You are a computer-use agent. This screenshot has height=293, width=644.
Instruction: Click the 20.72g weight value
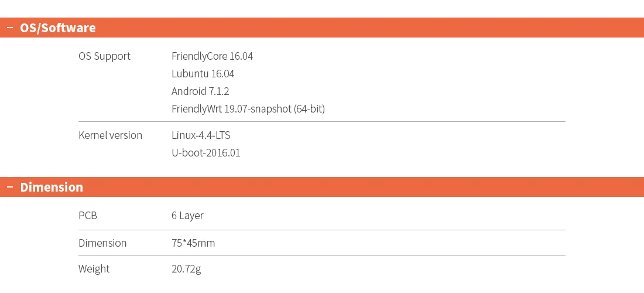[x=186, y=269]
